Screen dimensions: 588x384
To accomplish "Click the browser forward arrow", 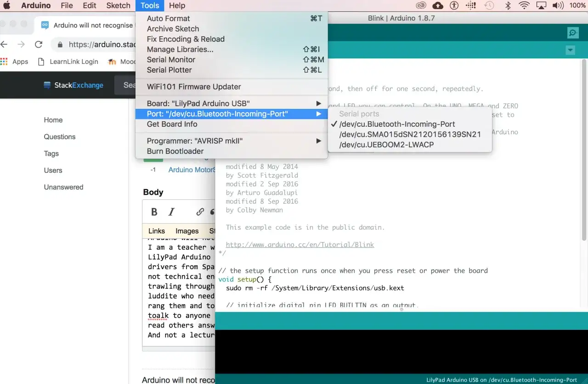I will point(21,45).
